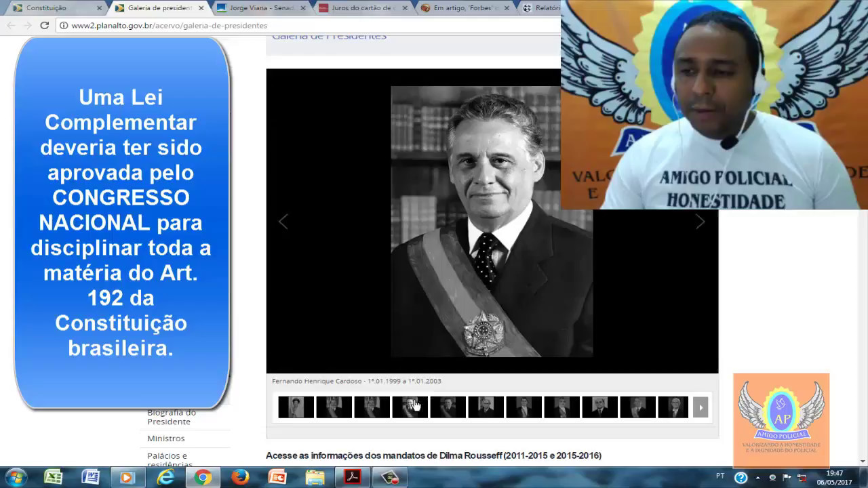Screen dimensions: 868x488
Task: Click the PT language indicator
Action: 720,476
